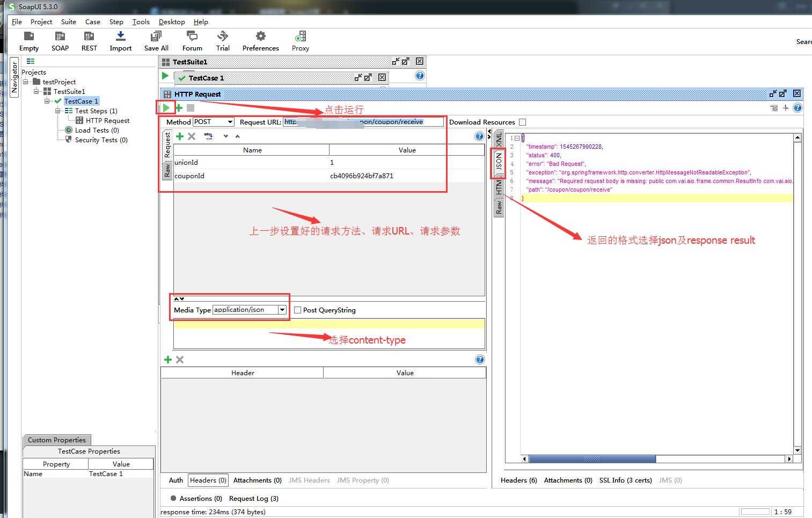Switch to the Raw request side tab
This screenshot has width=812, height=518.
[167, 171]
